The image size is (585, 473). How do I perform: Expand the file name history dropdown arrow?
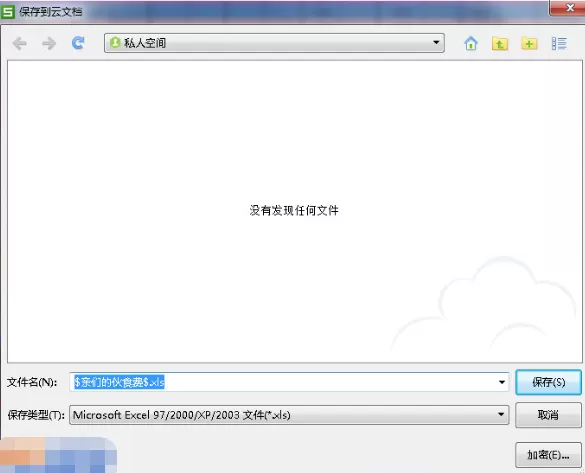coord(502,382)
